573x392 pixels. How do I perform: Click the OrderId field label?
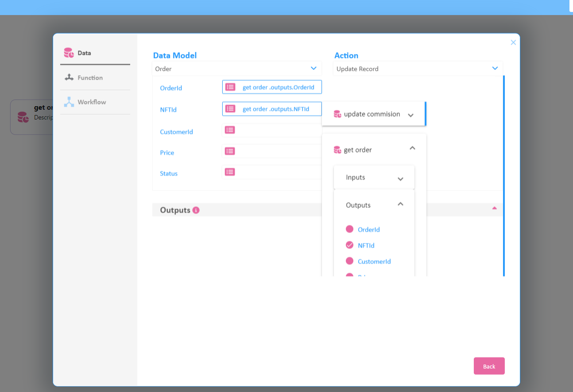point(171,88)
